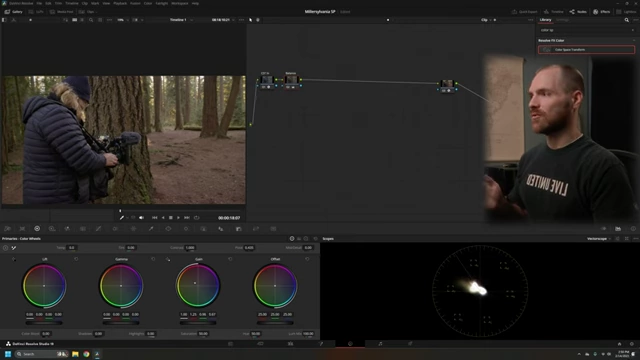This screenshot has width=640, height=360.
Task: Pick white point for Gain wheel
Action: point(168,259)
